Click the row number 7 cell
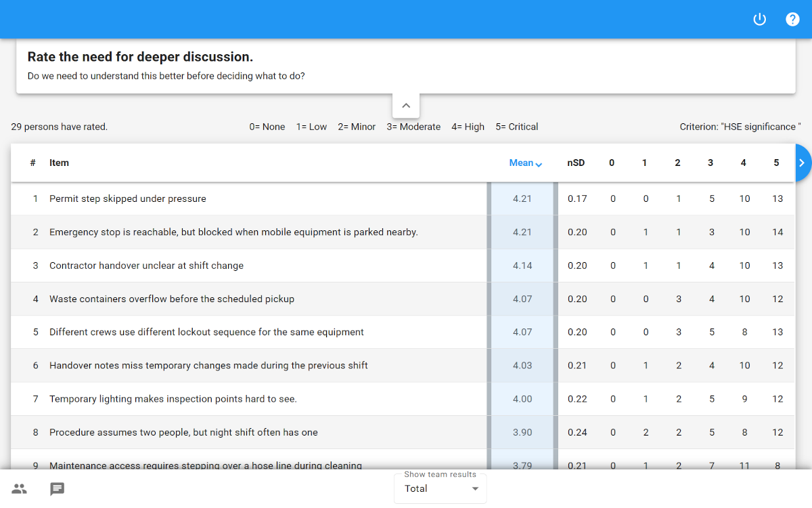 36,399
